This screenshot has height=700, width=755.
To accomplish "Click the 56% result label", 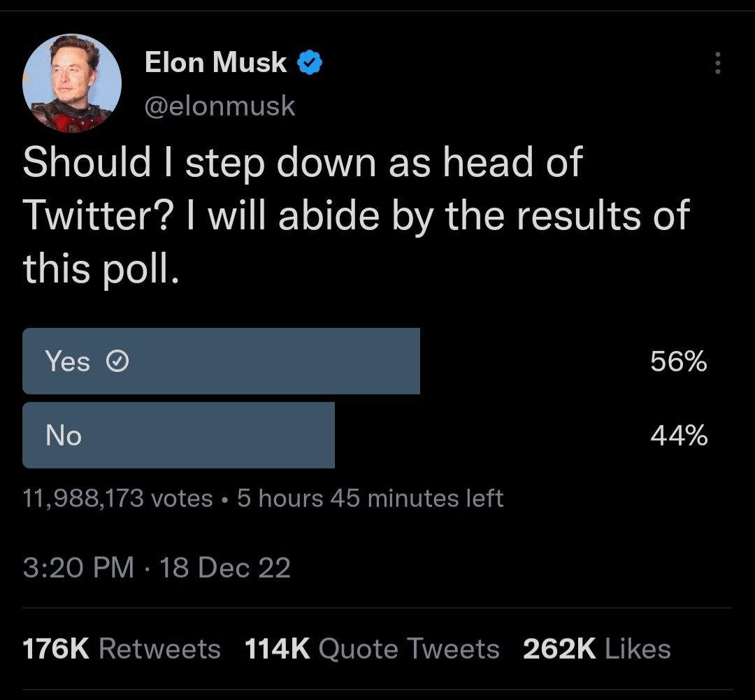I will tap(678, 362).
